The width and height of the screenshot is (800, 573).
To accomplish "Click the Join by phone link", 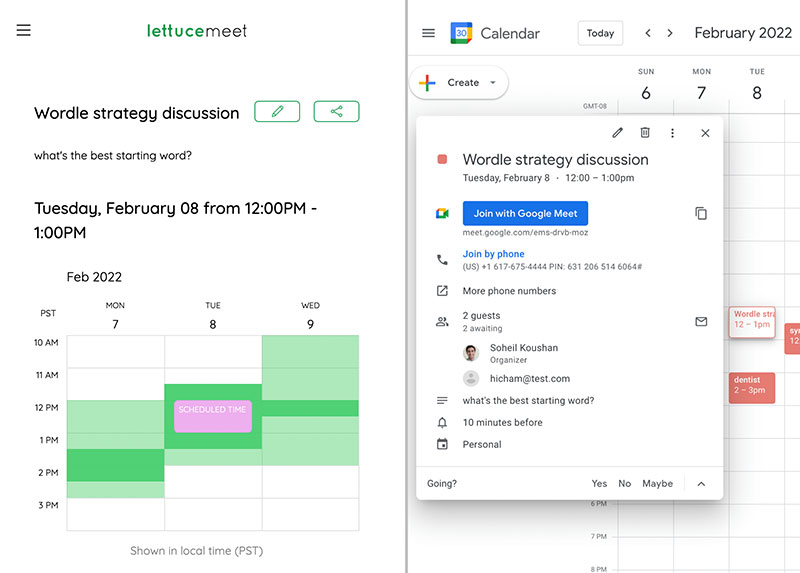I will pyautogui.click(x=493, y=254).
